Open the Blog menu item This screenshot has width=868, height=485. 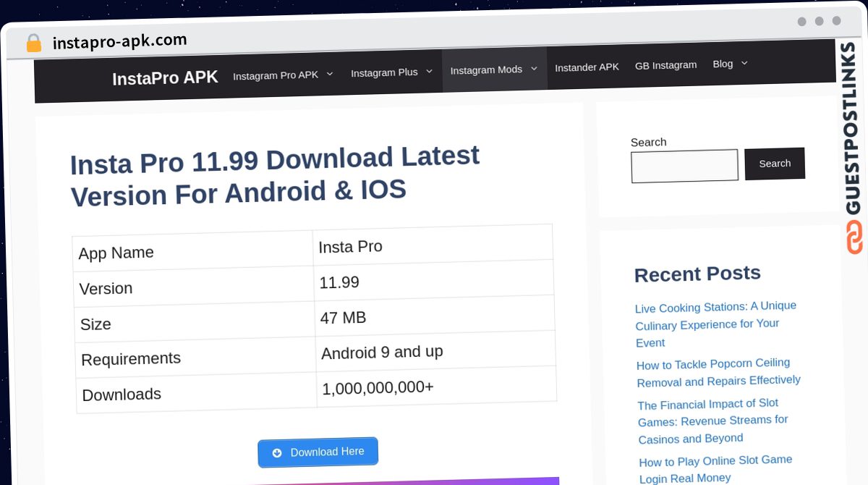point(723,64)
